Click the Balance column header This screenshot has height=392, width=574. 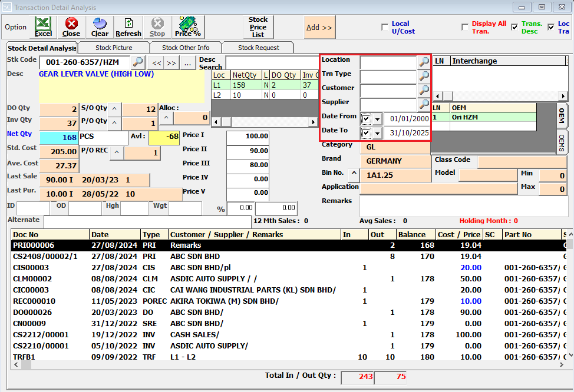pyautogui.click(x=416, y=235)
